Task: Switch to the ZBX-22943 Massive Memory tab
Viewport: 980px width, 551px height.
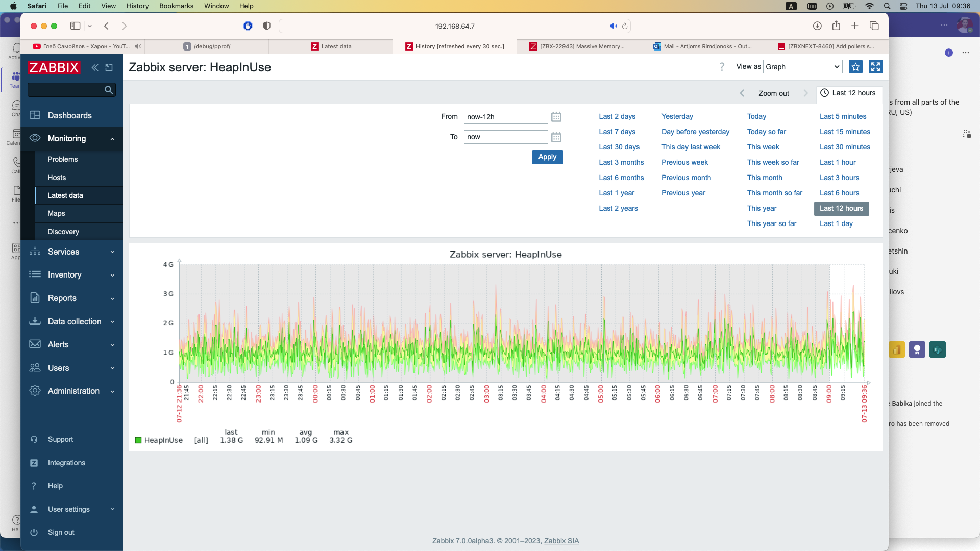Action: click(x=577, y=46)
